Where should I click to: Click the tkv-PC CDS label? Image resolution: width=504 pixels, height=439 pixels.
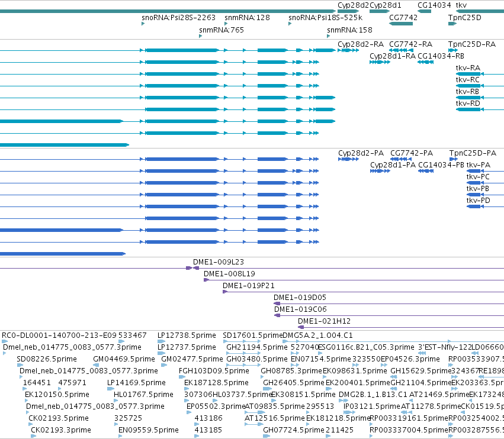478,177
